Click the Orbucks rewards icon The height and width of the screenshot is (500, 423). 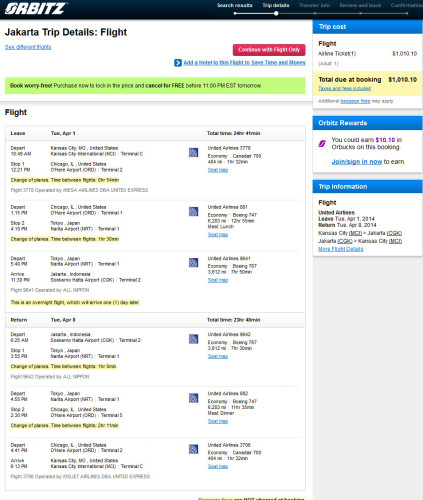[322, 144]
